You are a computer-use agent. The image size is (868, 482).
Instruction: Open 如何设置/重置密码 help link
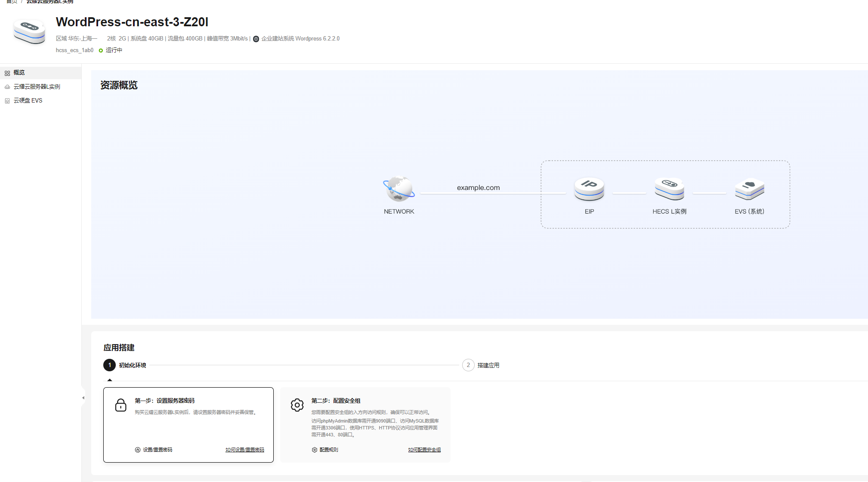click(244, 450)
